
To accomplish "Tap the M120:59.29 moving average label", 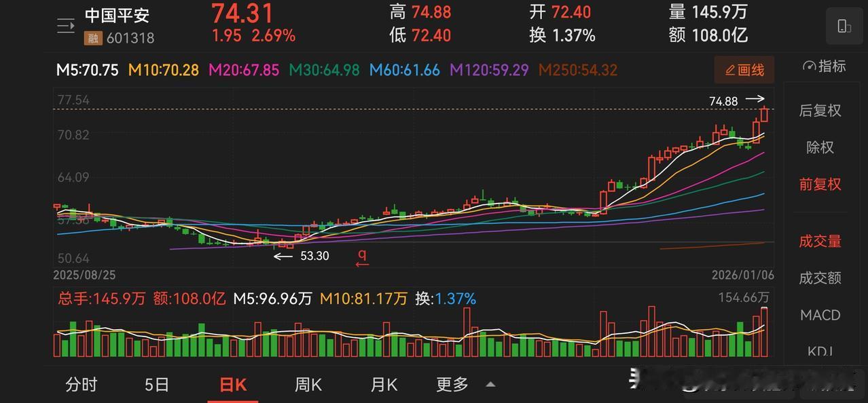I will click(489, 70).
